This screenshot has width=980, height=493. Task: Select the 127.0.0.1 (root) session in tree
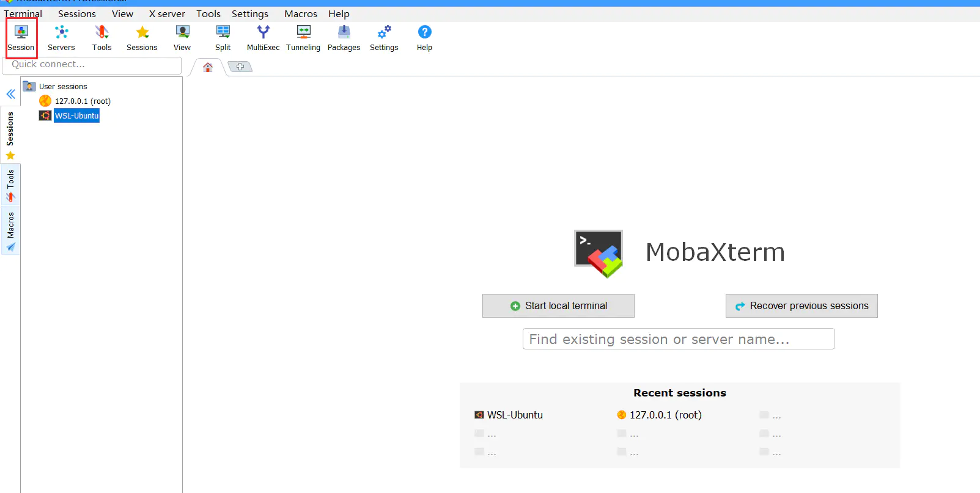(x=83, y=101)
